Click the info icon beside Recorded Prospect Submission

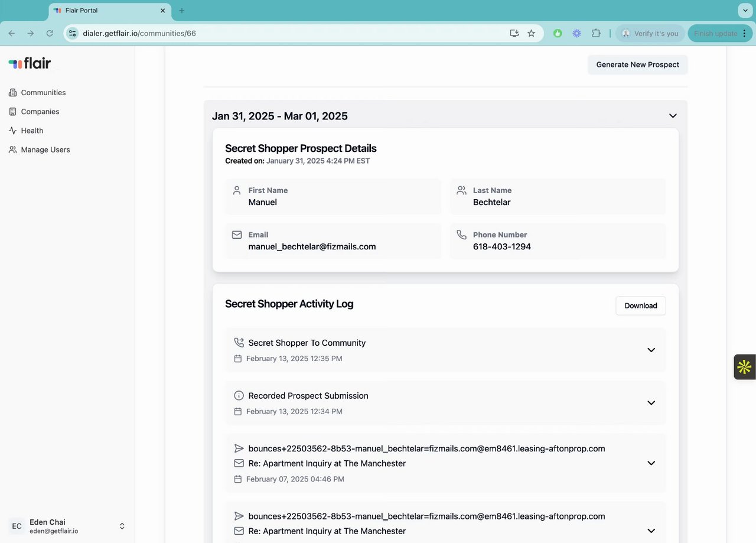pos(239,395)
